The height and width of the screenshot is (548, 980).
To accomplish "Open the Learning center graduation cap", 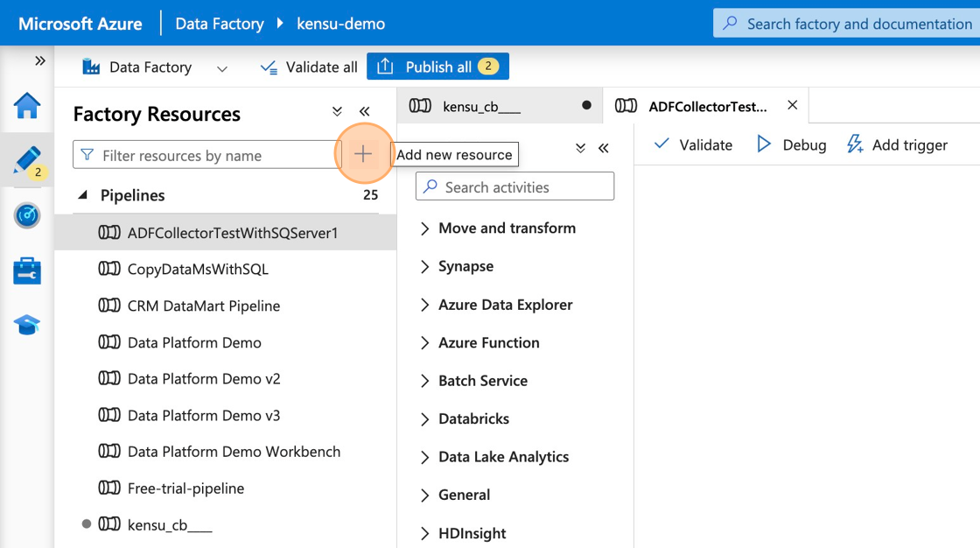I will 27,325.
